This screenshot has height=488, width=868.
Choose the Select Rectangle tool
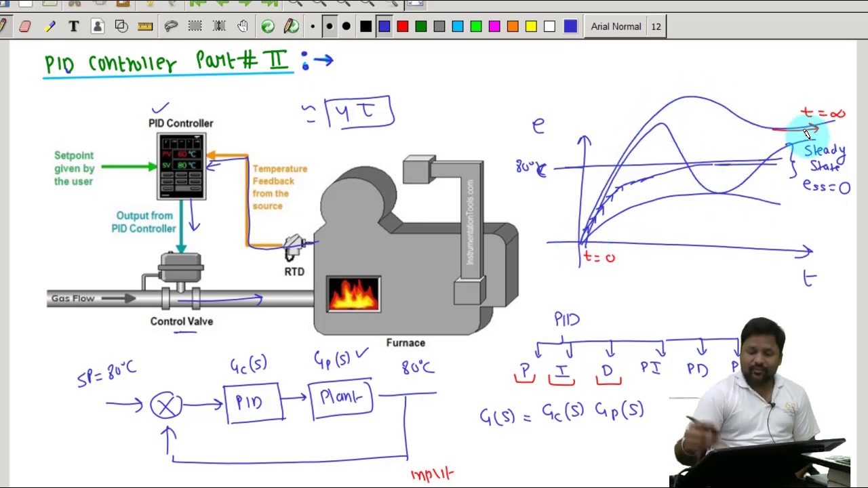[x=195, y=26]
